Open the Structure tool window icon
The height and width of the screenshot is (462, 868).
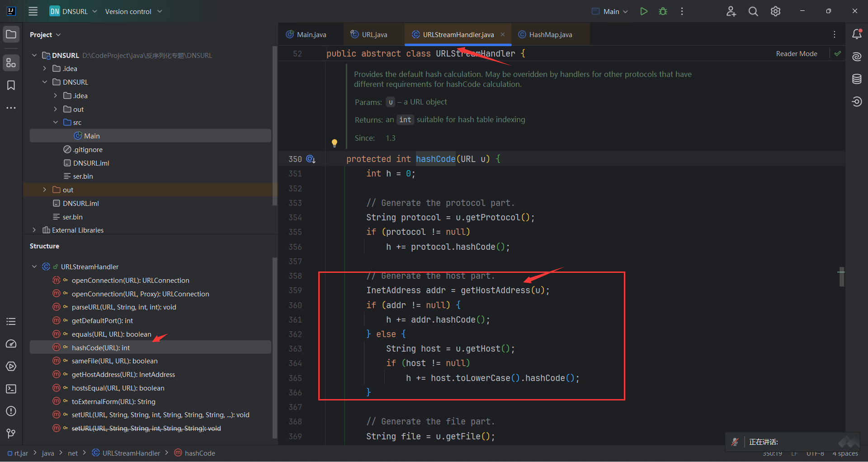(x=11, y=62)
